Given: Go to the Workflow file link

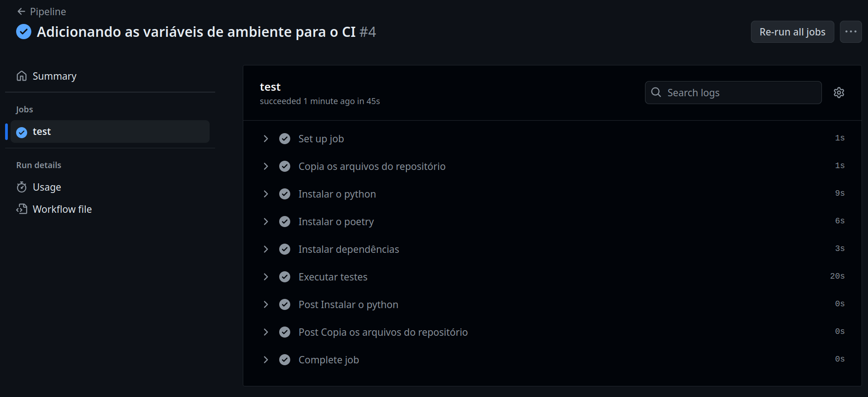Looking at the screenshot, I should click(62, 209).
